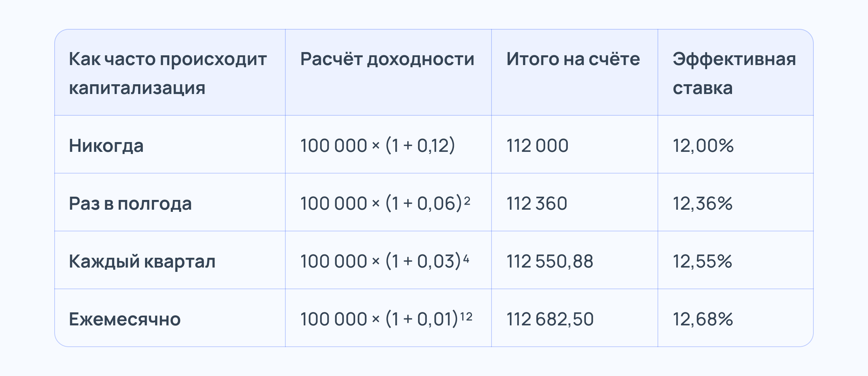
Task: Select the "Ежемесячно" row label
Action: pos(125,319)
